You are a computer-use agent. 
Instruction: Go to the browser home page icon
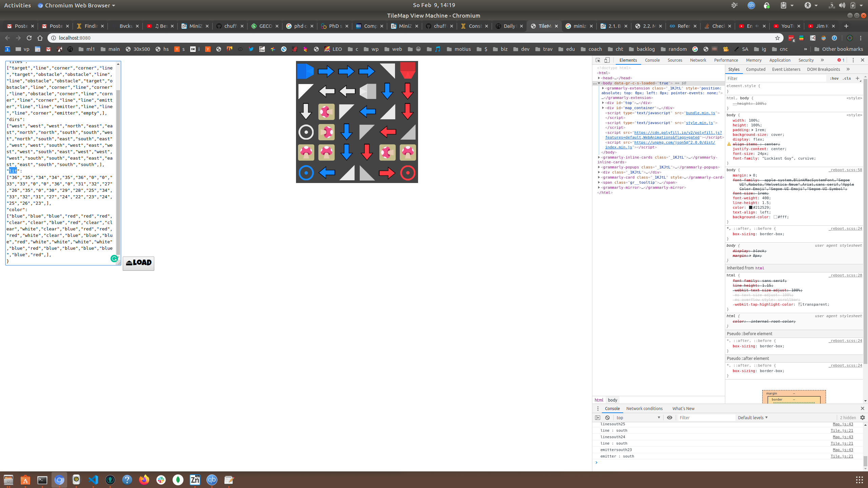(40, 38)
